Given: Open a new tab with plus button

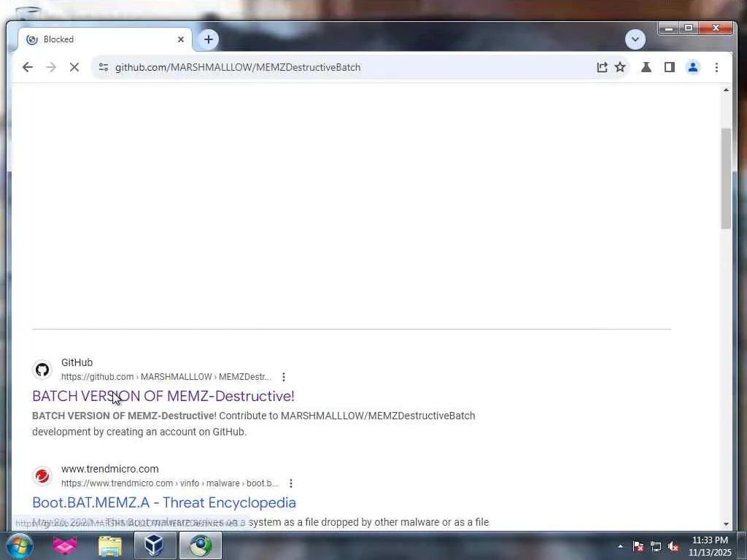Looking at the screenshot, I should pyautogui.click(x=208, y=39).
